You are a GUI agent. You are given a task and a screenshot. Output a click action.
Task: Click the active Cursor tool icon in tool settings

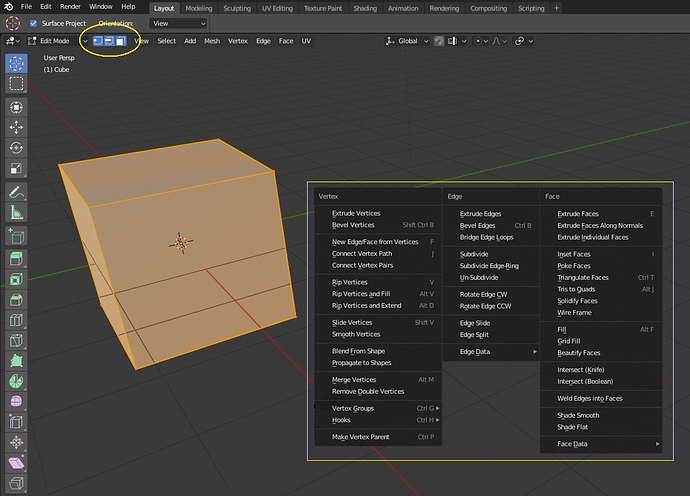click(13, 23)
